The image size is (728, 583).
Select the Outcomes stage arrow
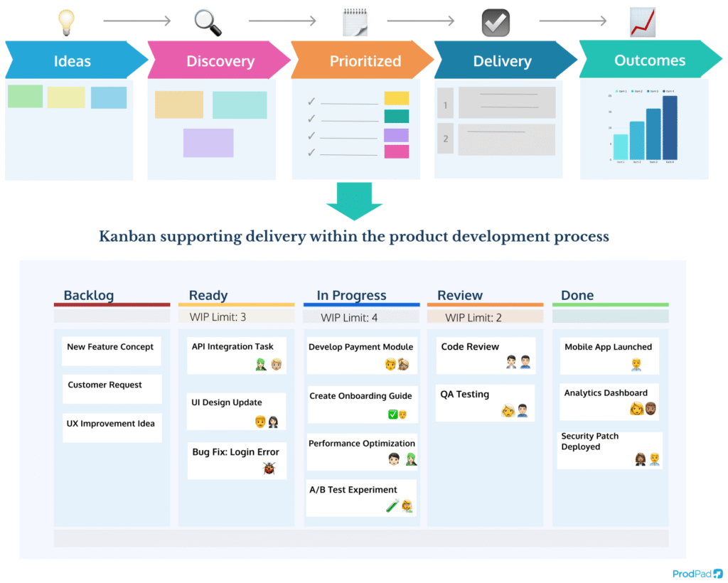(x=651, y=60)
